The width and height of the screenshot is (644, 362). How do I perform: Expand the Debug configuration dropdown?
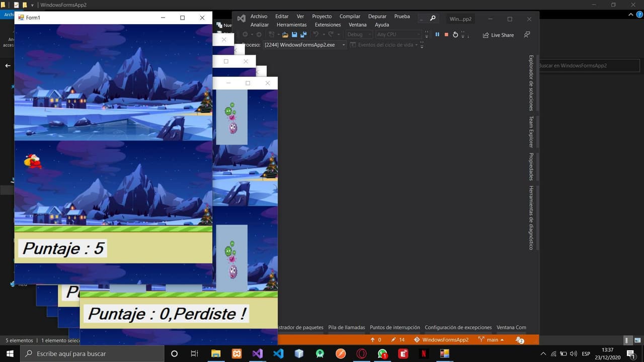tap(359, 35)
